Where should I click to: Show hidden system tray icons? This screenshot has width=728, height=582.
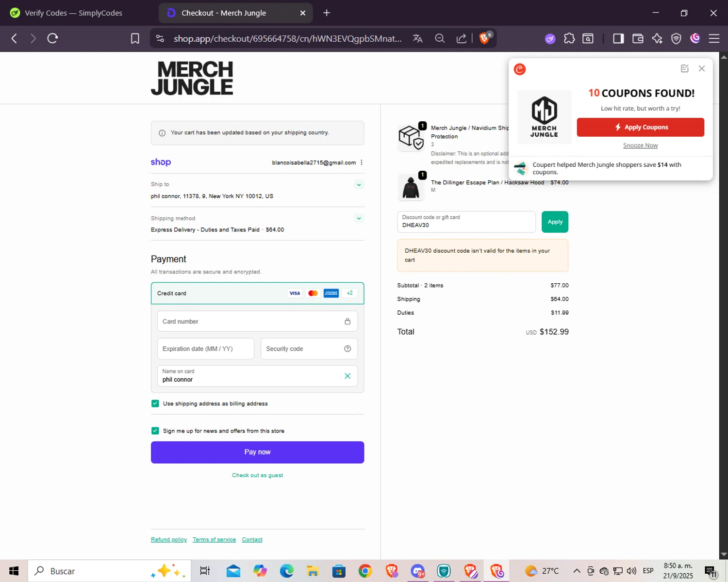tap(577, 571)
